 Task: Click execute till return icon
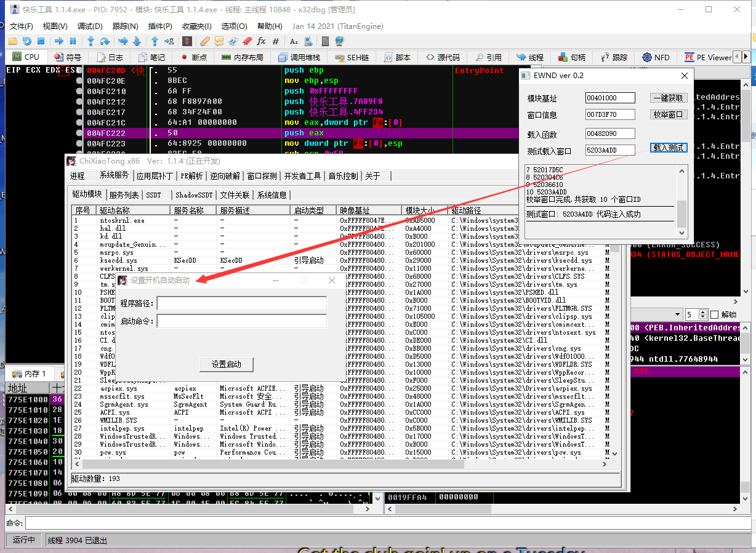pos(155,41)
